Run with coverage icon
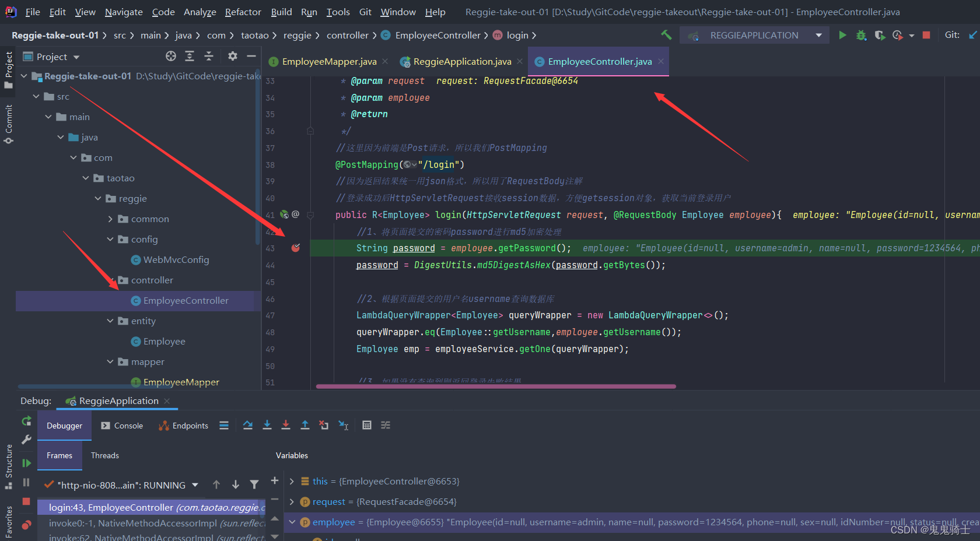Viewport: 980px width, 541px height. click(x=880, y=35)
